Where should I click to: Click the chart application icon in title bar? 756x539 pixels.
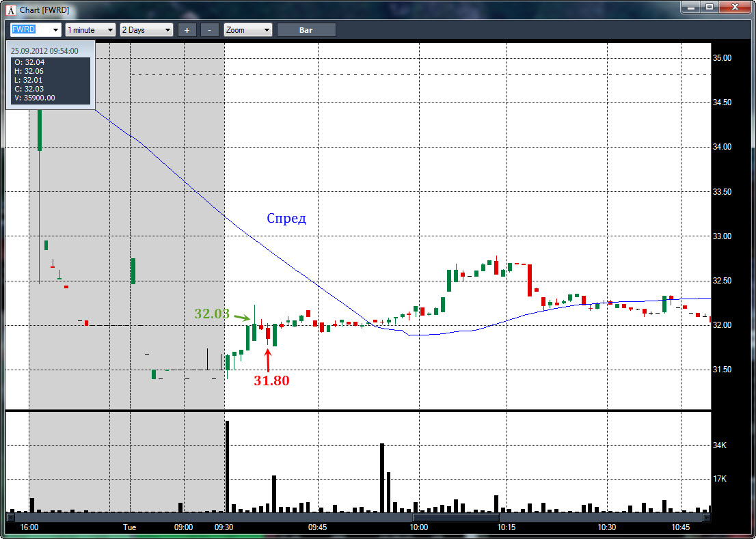pos(10,10)
